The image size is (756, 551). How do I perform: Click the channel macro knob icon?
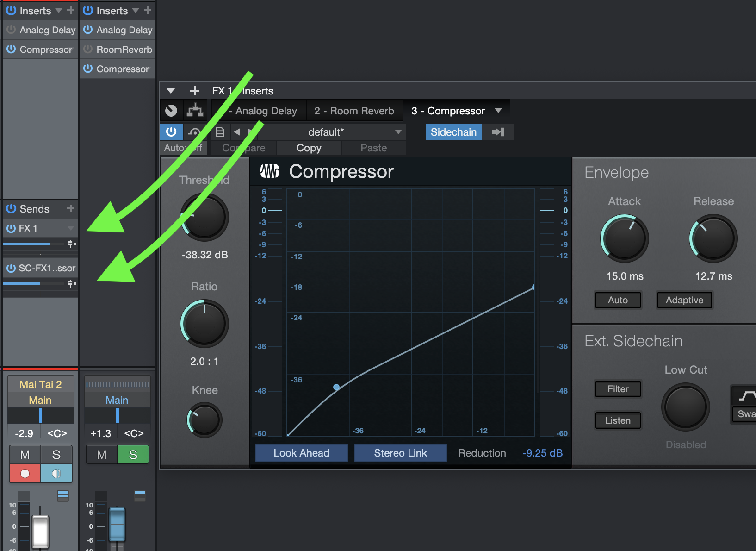pyautogui.click(x=171, y=111)
